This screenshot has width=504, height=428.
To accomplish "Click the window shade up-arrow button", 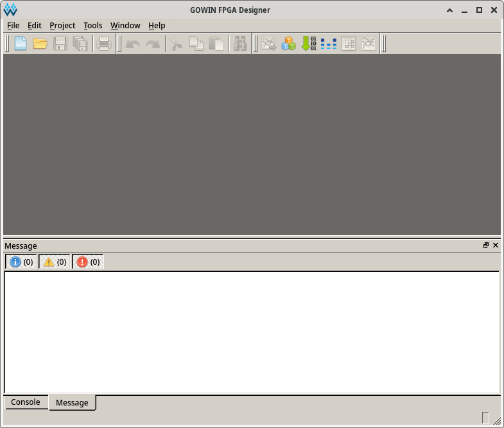I will (x=449, y=10).
